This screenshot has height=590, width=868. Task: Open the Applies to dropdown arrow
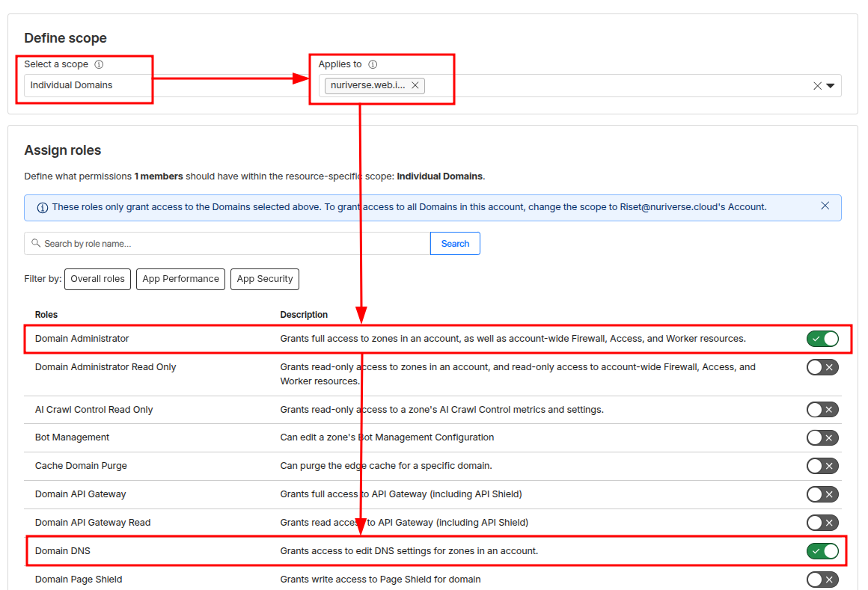[831, 86]
